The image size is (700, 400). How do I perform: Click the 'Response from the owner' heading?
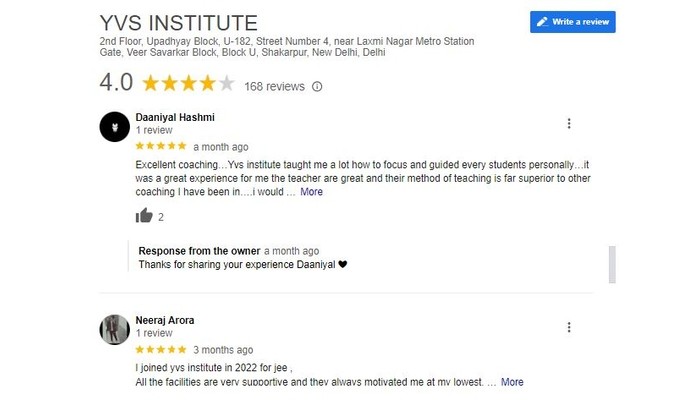point(199,251)
